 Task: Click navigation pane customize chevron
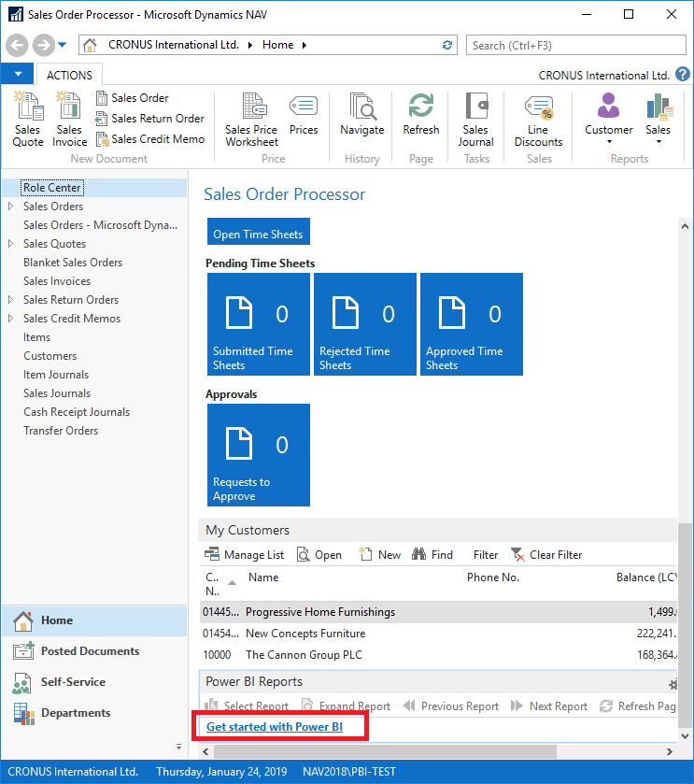click(x=178, y=747)
